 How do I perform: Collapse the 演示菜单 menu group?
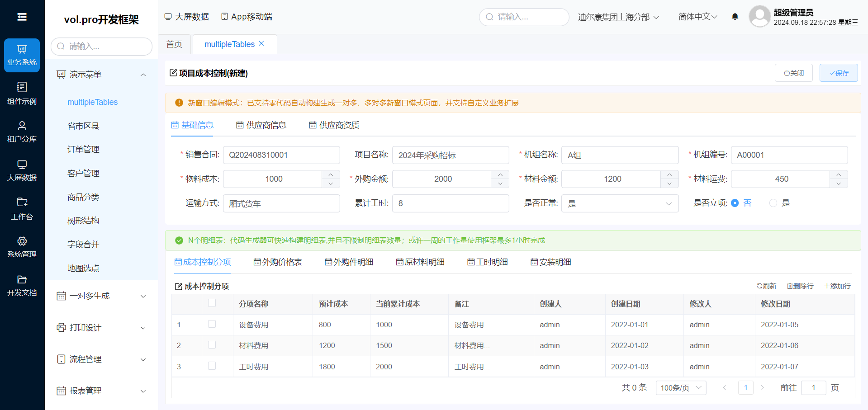101,75
